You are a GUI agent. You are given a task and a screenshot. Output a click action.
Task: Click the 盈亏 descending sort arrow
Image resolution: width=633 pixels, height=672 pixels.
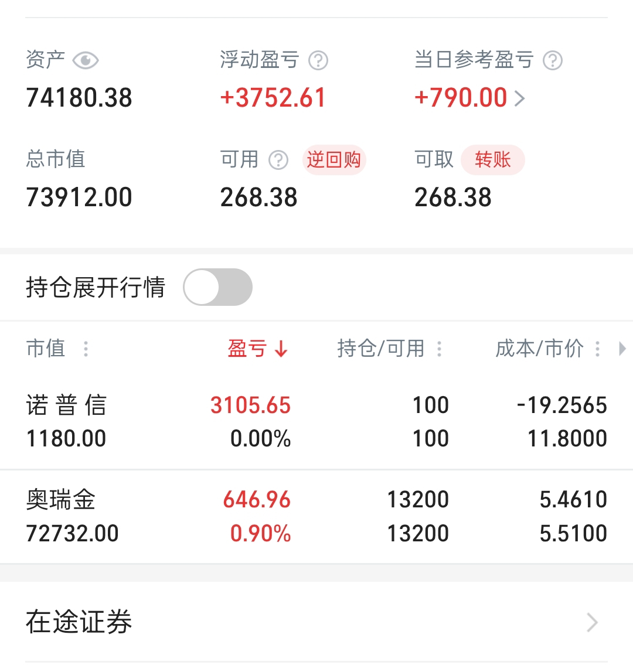[x=281, y=349]
